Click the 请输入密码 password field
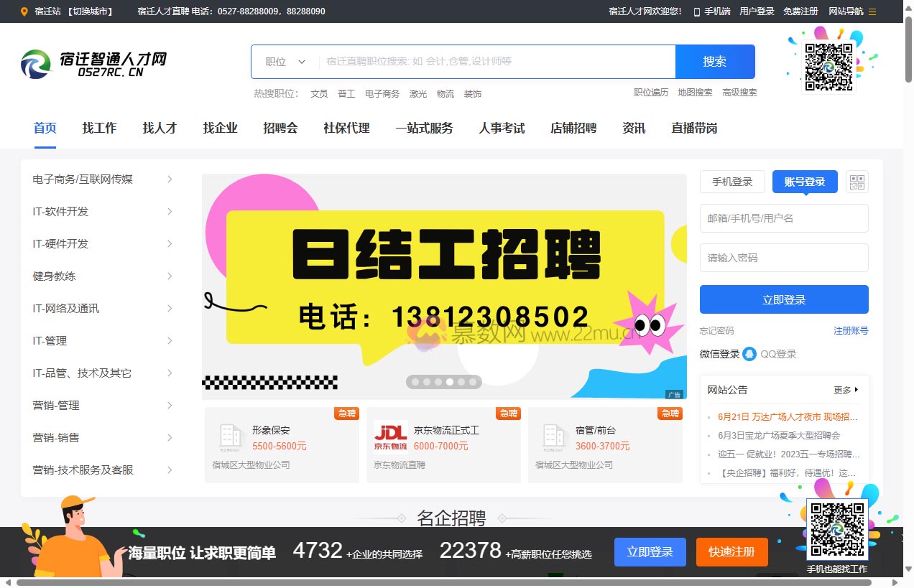 pyautogui.click(x=784, y=258)
